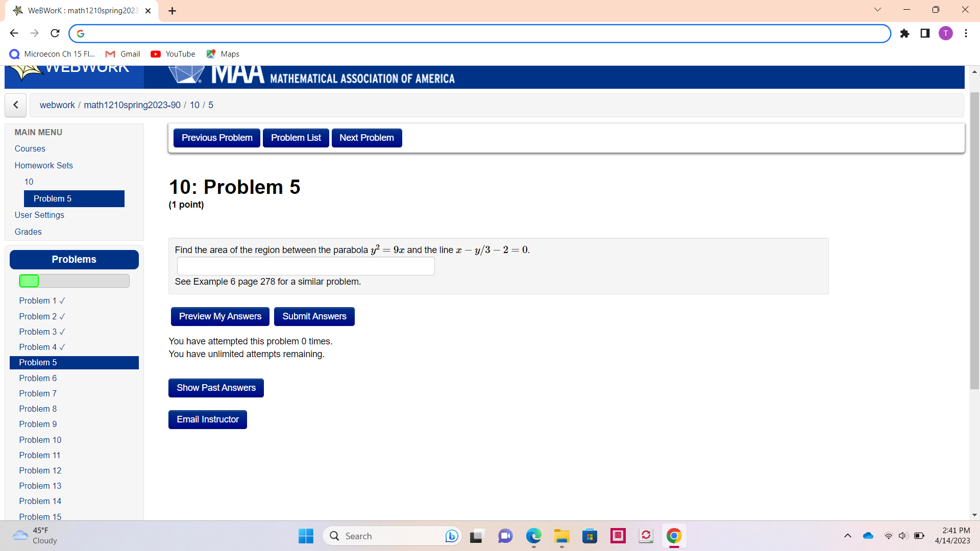The height and width of the screenshot is (551, 980).
Task: Open Problem 7 from the Problems list
Action: [x=38, y=393]
